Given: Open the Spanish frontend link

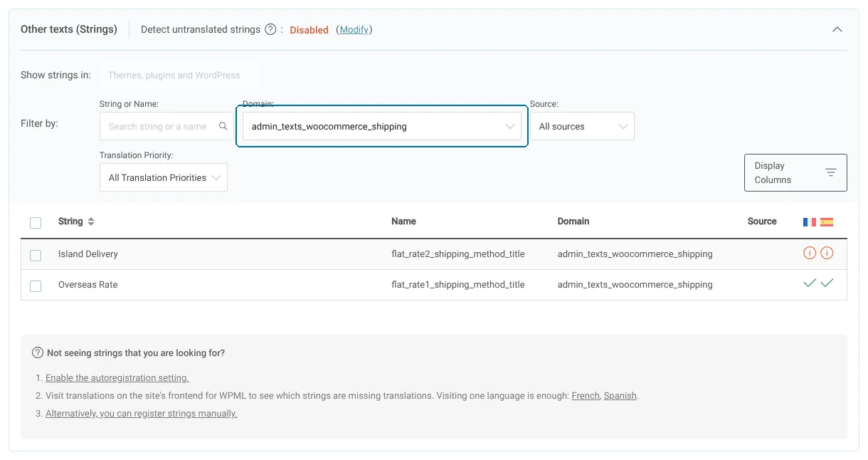Looking at the screenshot, I should click(620, 395).
